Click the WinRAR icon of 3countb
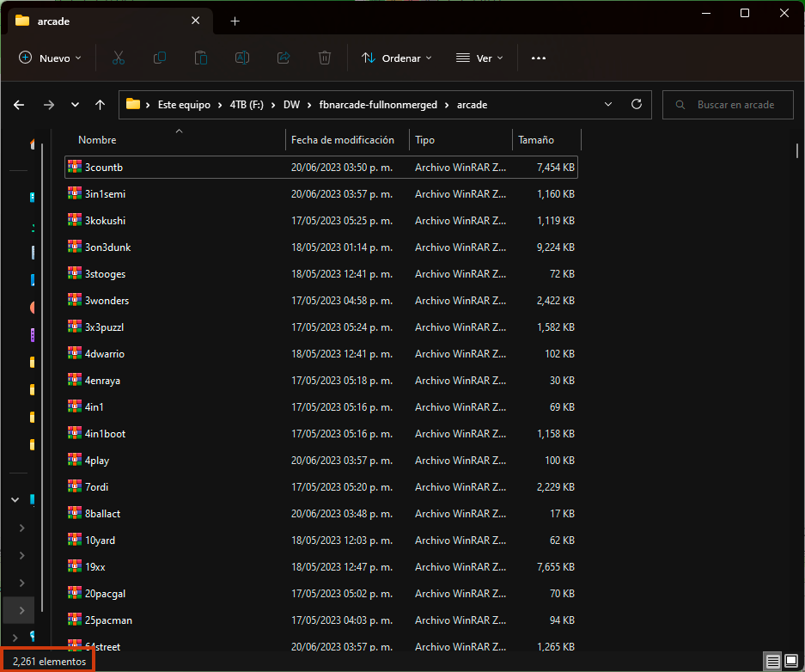 [x=75, y=167]
